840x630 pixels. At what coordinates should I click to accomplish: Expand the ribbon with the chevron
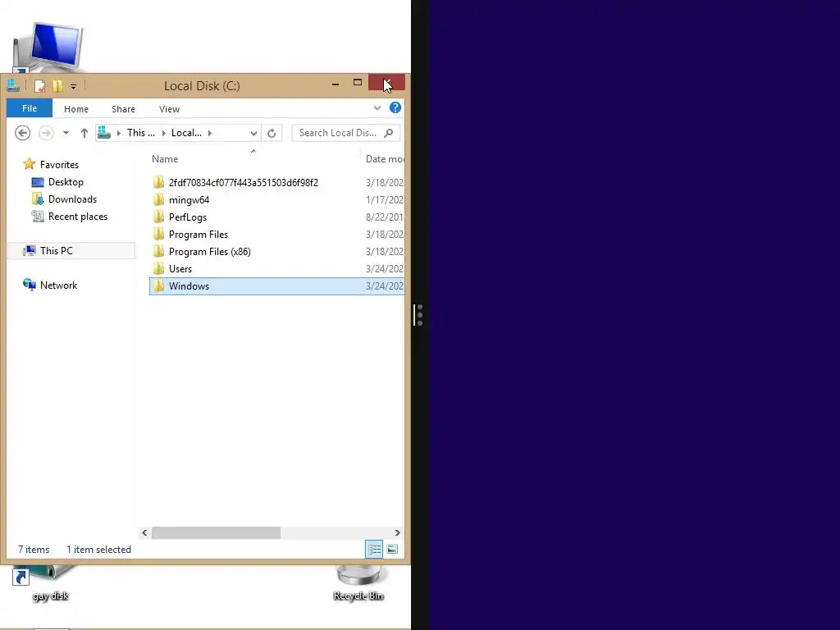click(377, 107)
